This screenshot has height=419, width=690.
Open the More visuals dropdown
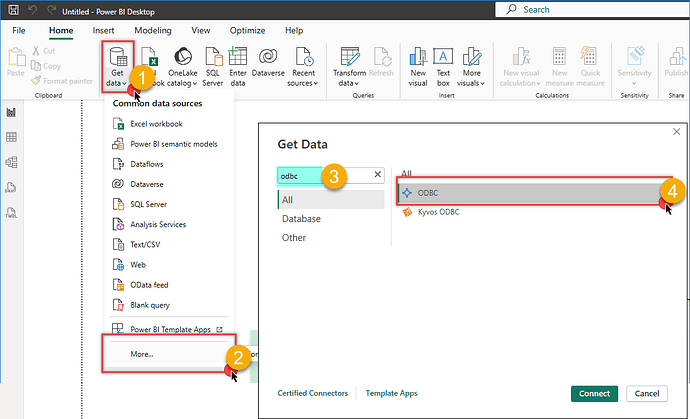click(x=471, y=66)
